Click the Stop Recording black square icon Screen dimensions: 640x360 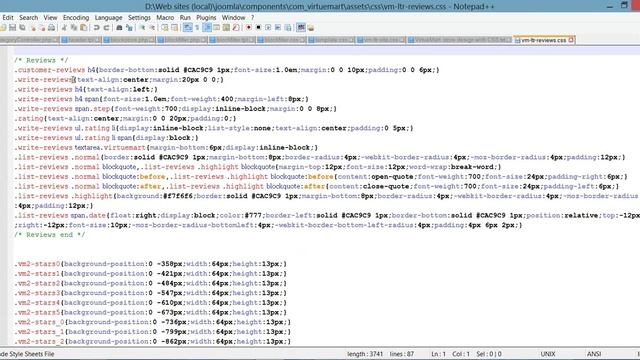[x=258, y=27]
